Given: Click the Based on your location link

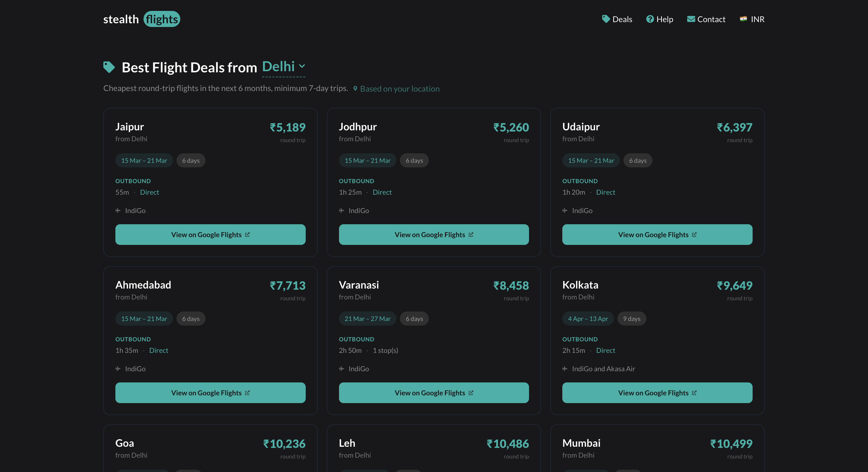Looking at the screenshot, I should [400, 89].
